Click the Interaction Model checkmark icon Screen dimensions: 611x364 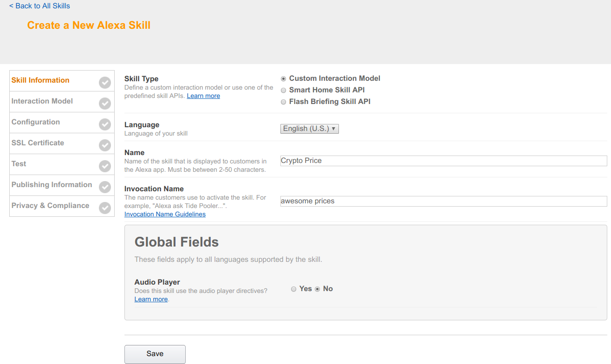(105, 104)
